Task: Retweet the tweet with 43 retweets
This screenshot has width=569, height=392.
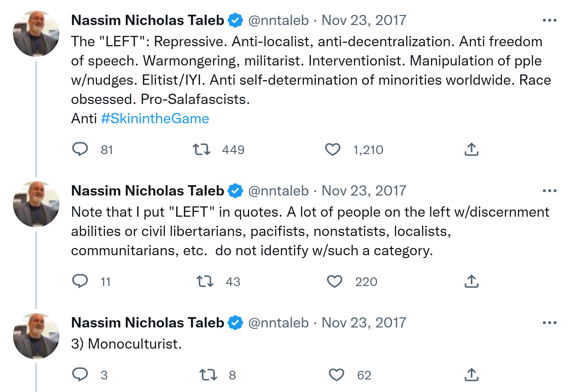Action: 205,281
